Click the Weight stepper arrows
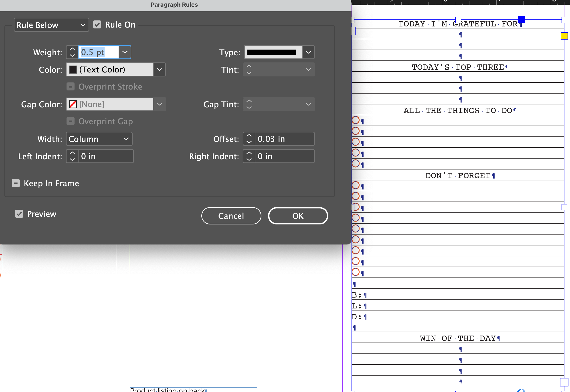Screen dimensions: 570x392 [72, 52]
